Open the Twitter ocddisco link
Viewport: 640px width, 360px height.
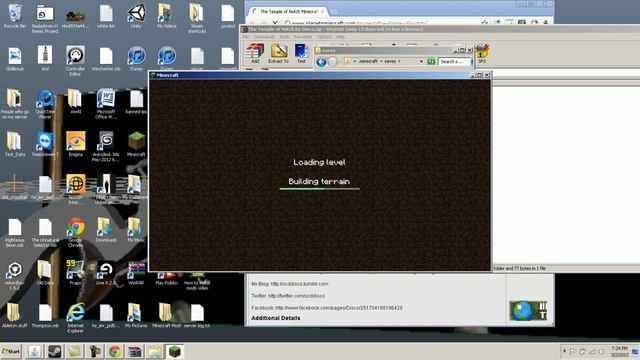point(297,296)
